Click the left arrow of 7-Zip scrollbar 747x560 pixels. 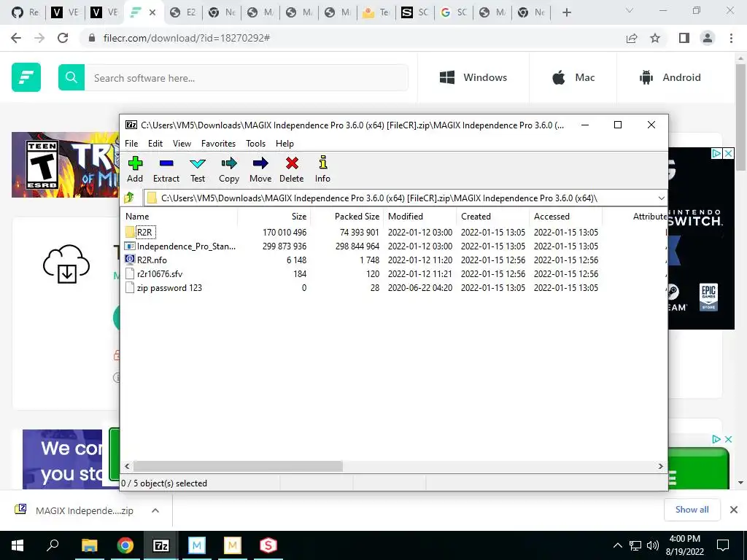click(x=127, y=466)
